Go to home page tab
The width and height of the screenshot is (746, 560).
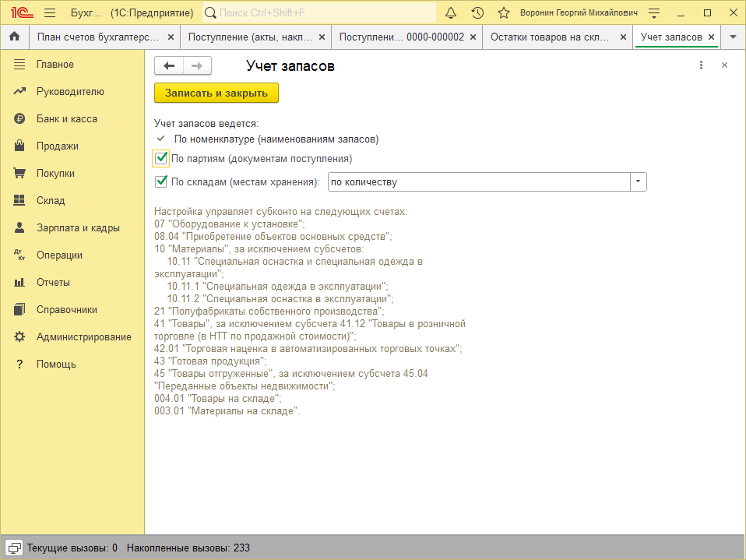[15, 37]
